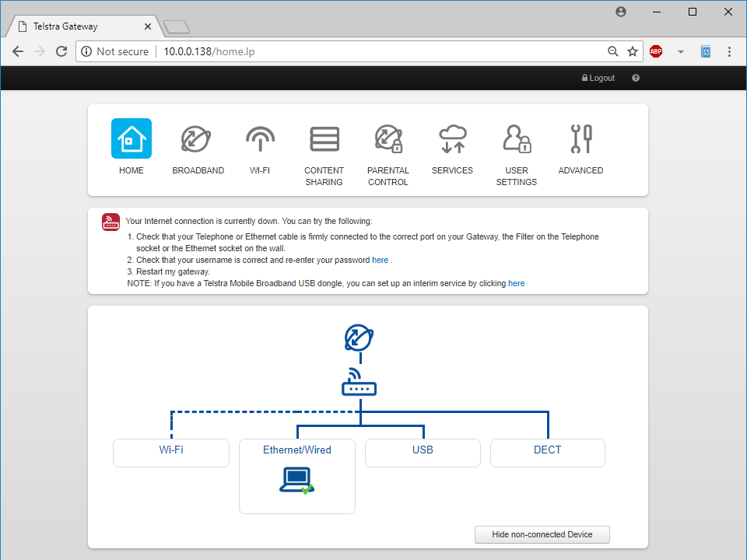Open the Wi-Fi section icon

point(260,138)
